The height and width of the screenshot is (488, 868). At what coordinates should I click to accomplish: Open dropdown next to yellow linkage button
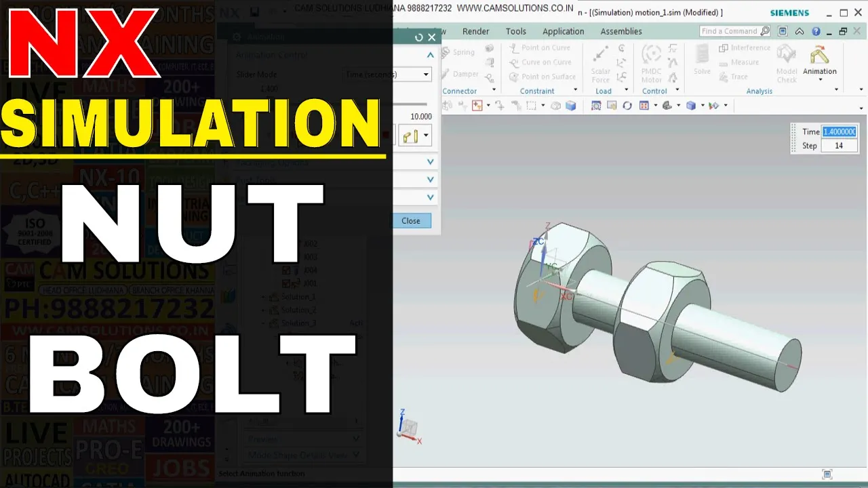point(426,136)
